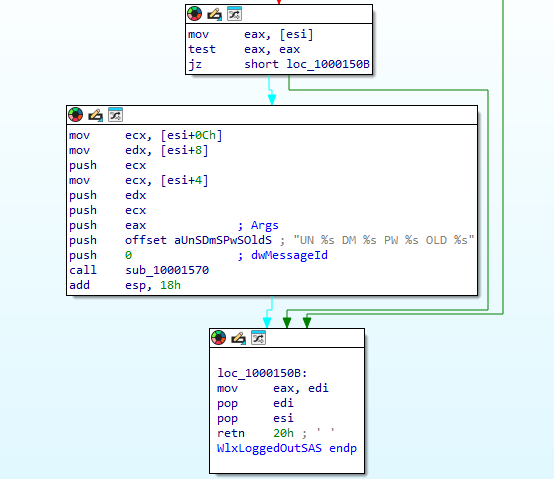Click the 'push 0' instruction
Viewport: 554px width, 479px height.
[x=101, y=255]
